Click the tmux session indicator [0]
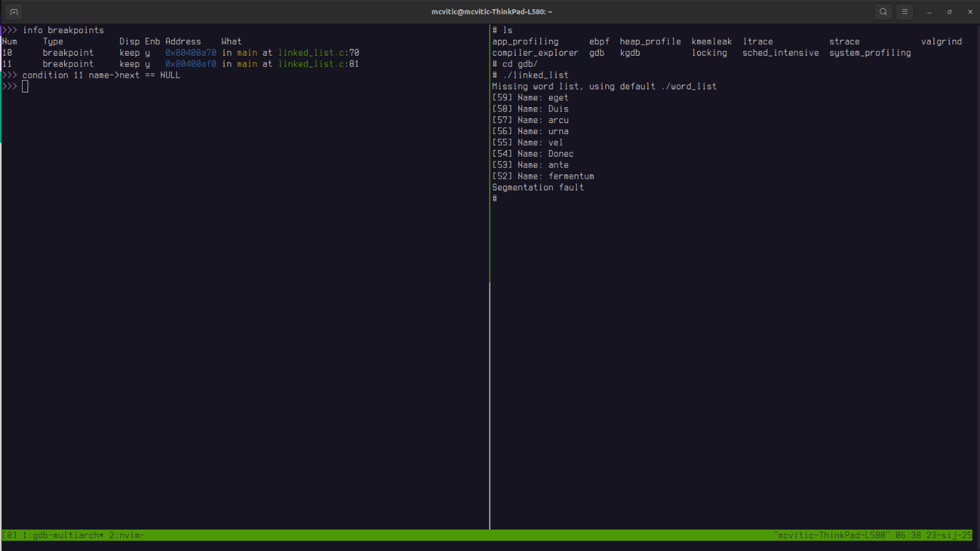Image resolution: width=980 pixels, height=551 pixels. coord(10,535)
